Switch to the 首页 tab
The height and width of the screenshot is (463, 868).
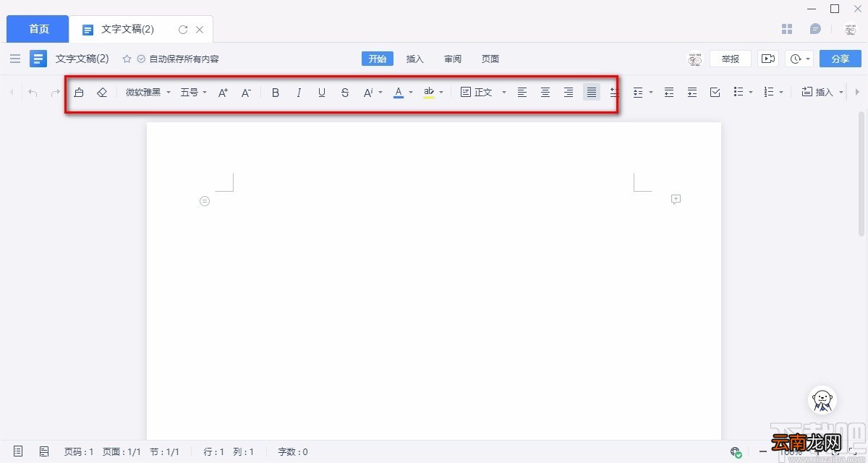pyautogui.click(x=38, y=29)
